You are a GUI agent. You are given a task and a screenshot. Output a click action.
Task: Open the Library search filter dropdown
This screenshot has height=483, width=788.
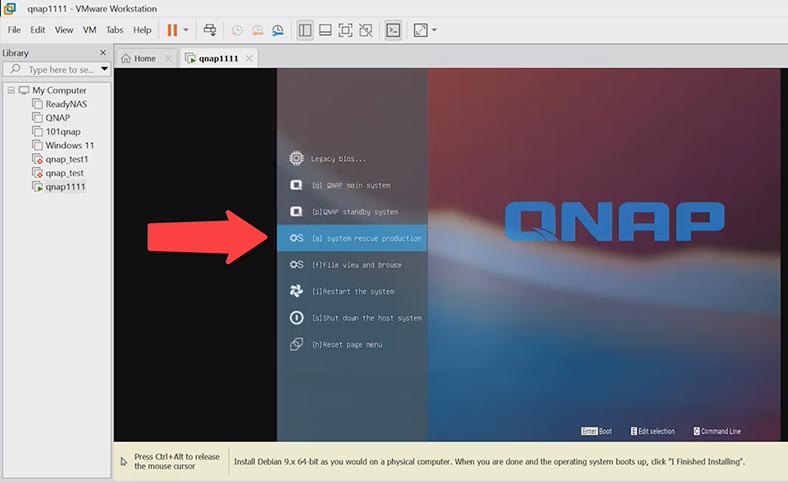105,69
